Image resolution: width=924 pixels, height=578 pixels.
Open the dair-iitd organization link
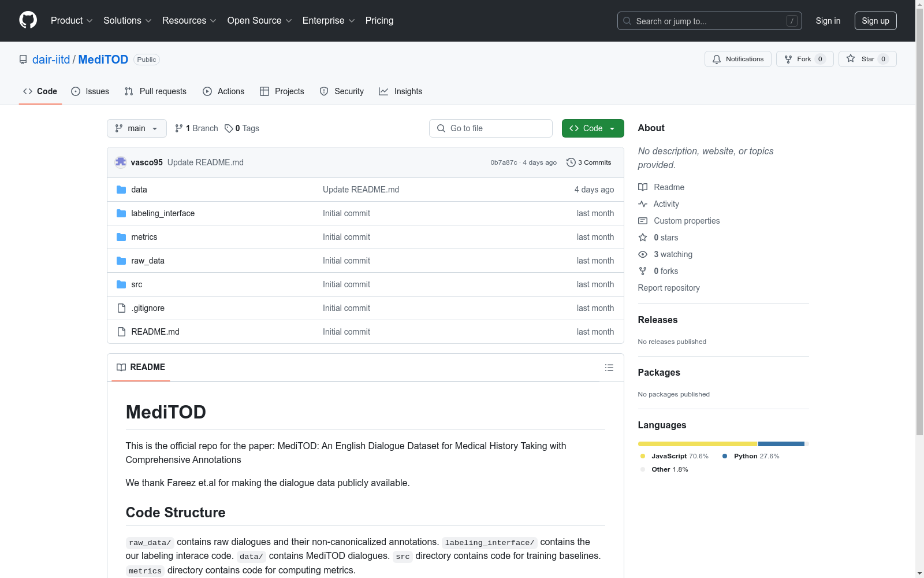(x=51, y=60)
